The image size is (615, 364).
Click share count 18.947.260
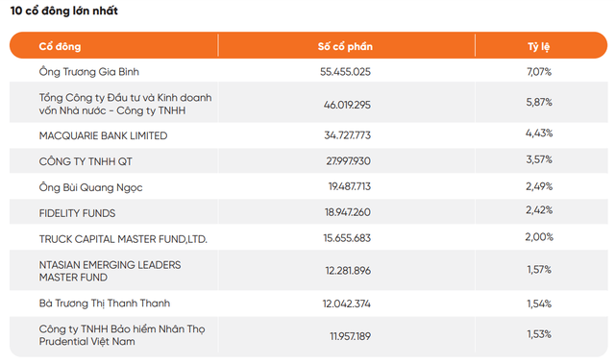click(348, 212)
